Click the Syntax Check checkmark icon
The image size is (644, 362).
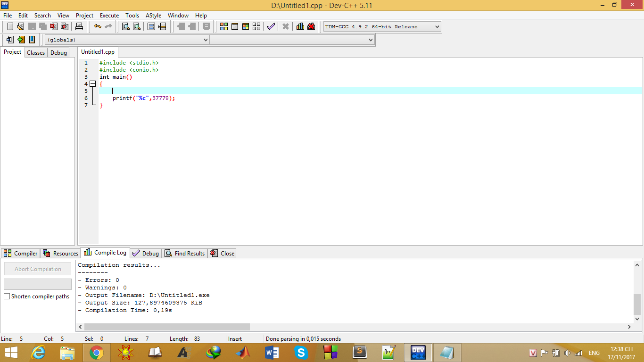click(271, 26)
